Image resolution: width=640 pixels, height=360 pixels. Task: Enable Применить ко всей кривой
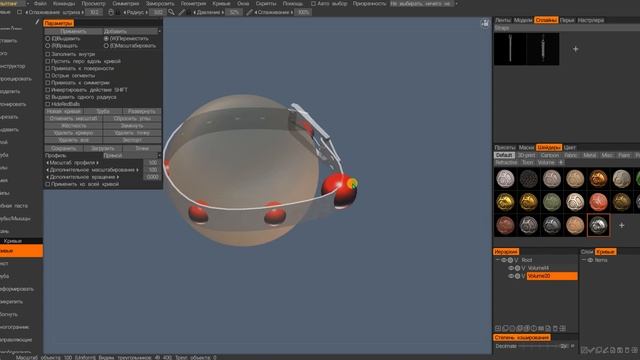pyautogui.click(x=48, y=184)
